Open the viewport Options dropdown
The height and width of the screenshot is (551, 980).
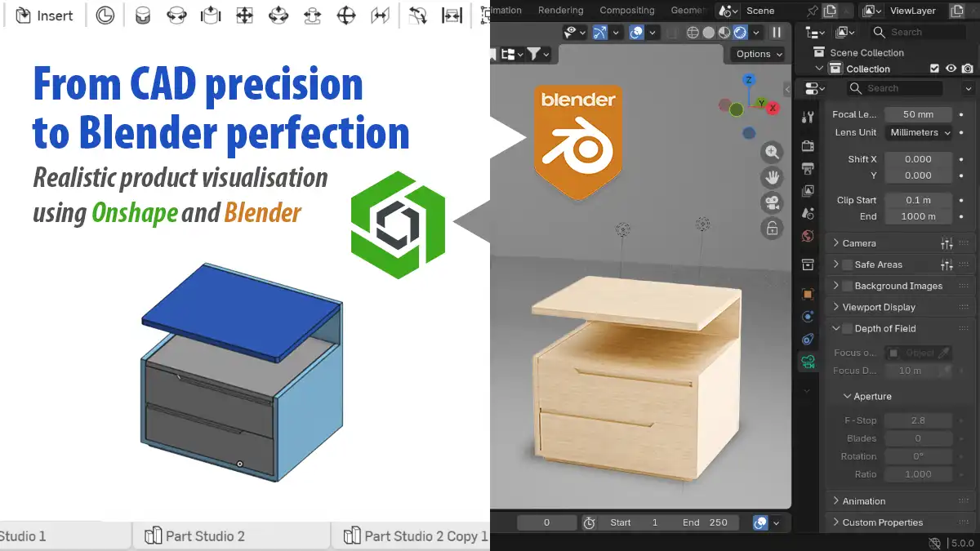click(758, 54)
